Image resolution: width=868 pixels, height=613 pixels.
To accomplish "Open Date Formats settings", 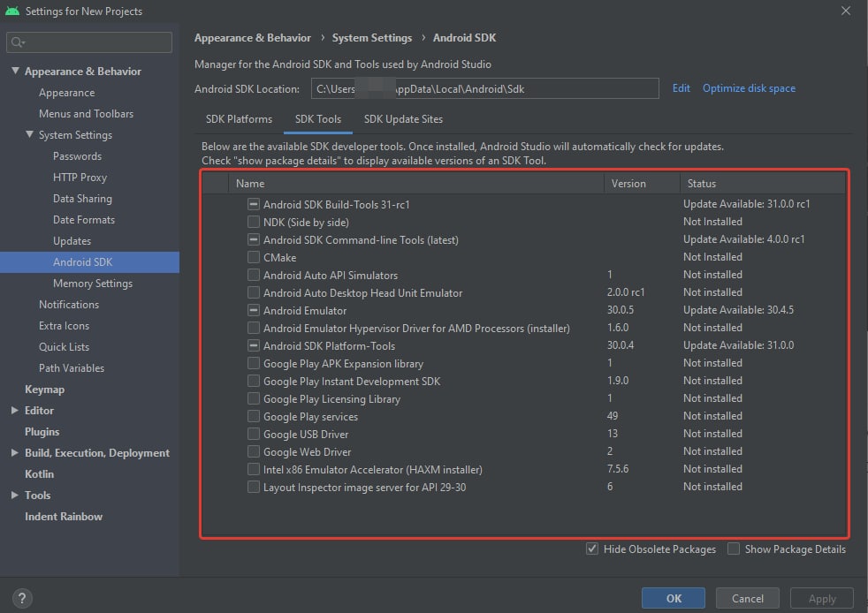I will 84,220.
